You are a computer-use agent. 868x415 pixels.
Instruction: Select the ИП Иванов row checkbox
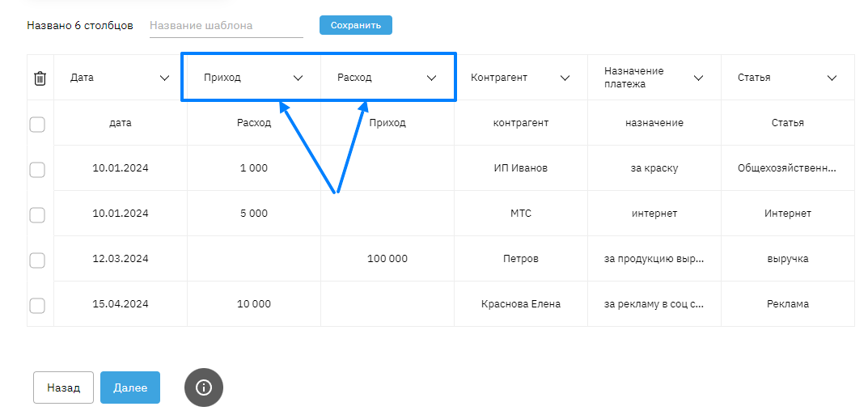click(x=37, y=169)
